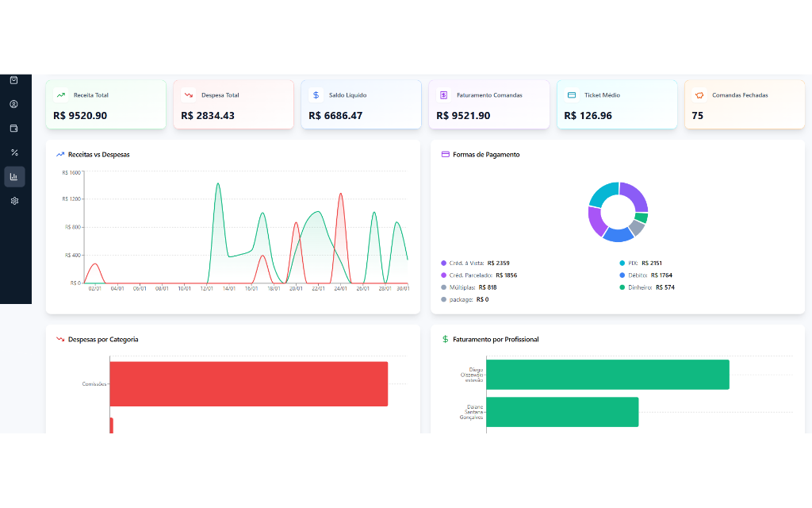Select the blue Débito donut segment at bottom
Viewport: 812px width, 508px height.
point(619,236)
